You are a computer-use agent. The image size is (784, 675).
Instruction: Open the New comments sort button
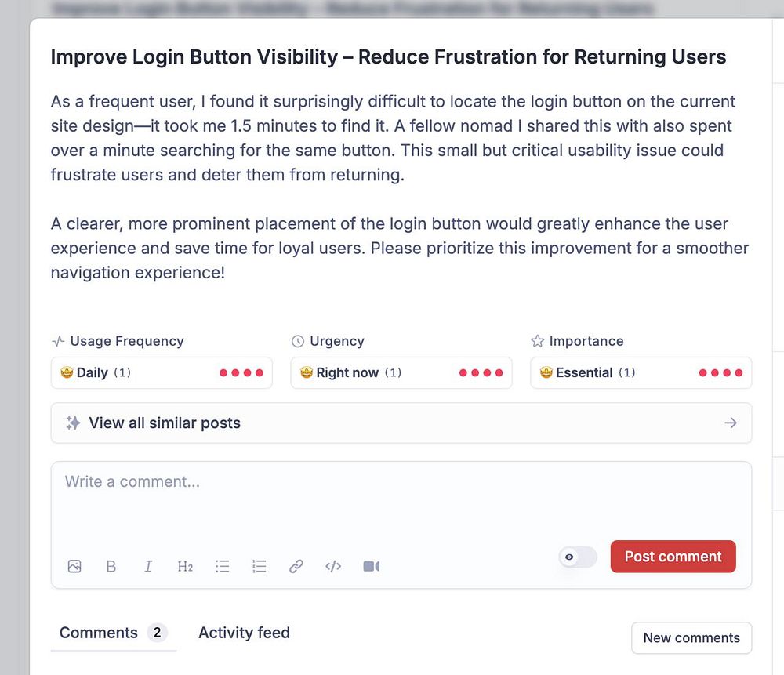click(x=691, y=637)
